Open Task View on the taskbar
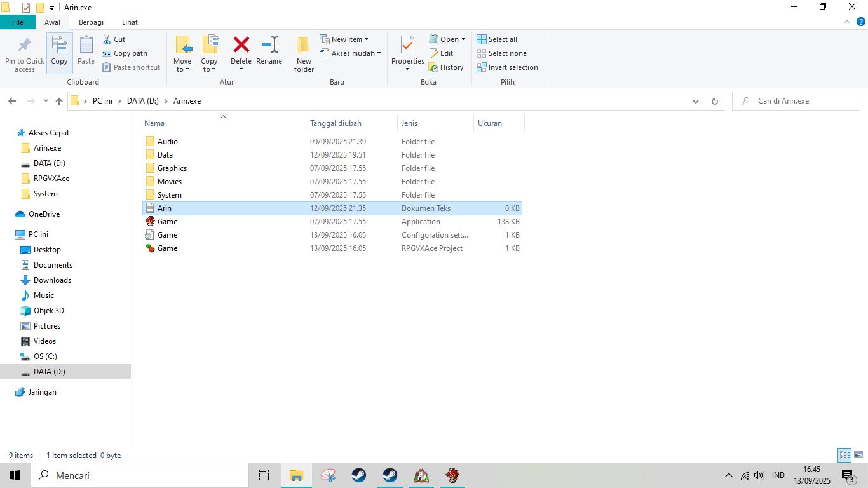 click(x=264, y=475)
